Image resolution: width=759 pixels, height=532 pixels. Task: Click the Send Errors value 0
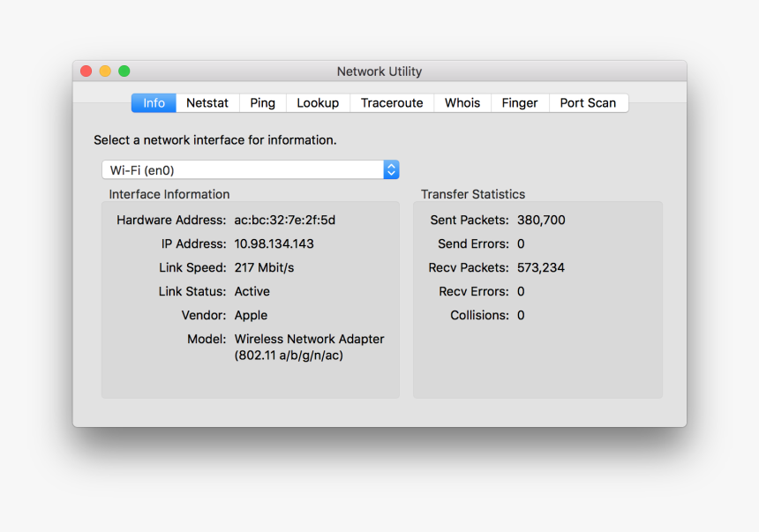click(521, 244)
